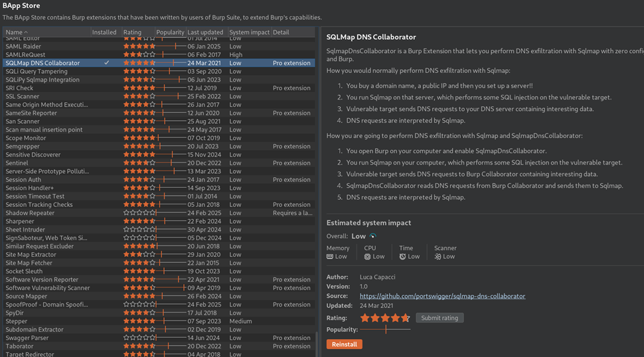
Task: Sort by Rating column header
Action: click(138, 32)
